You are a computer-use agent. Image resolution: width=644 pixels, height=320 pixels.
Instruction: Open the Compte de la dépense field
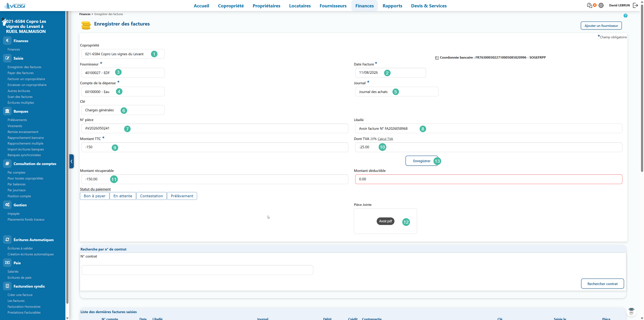pyautogui.click(x=123, y=92)
